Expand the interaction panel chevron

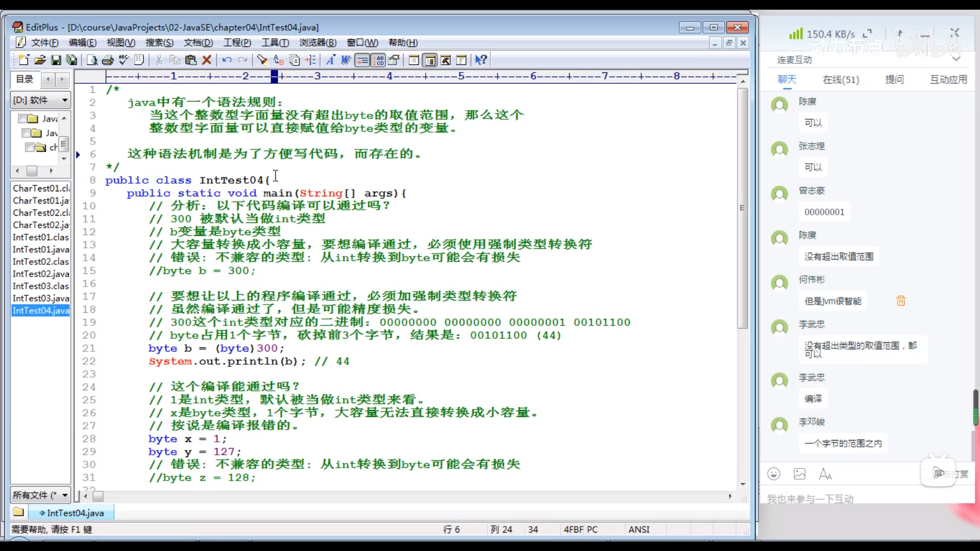956,59
